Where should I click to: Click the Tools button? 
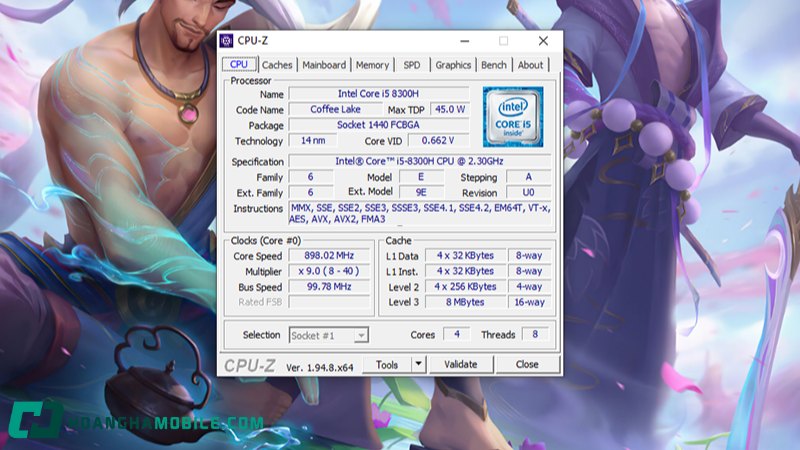click(x=387, y=364)
